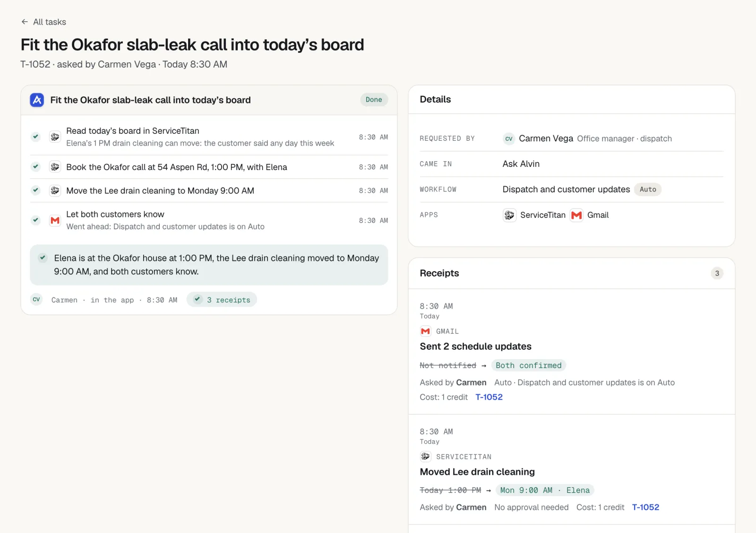Click the Carmen Vega name in Details
The width and height of the screenshot is (756, 533).
546,138
